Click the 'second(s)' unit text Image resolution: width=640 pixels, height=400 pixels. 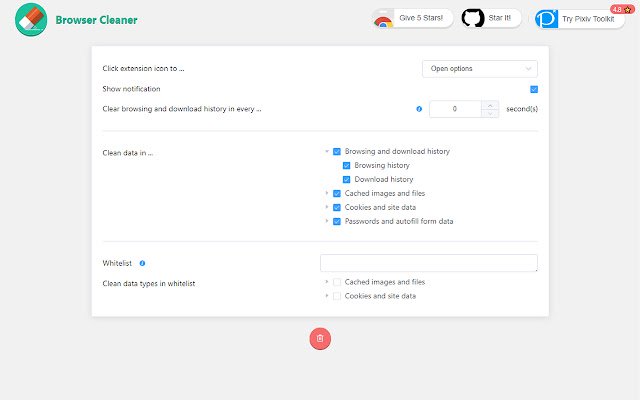[x=522, y=109]
